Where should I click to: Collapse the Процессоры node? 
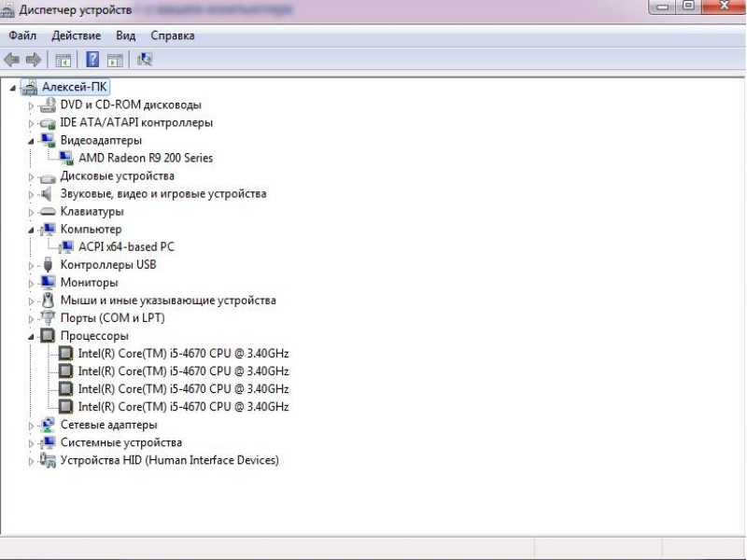[x=31, y=337]
